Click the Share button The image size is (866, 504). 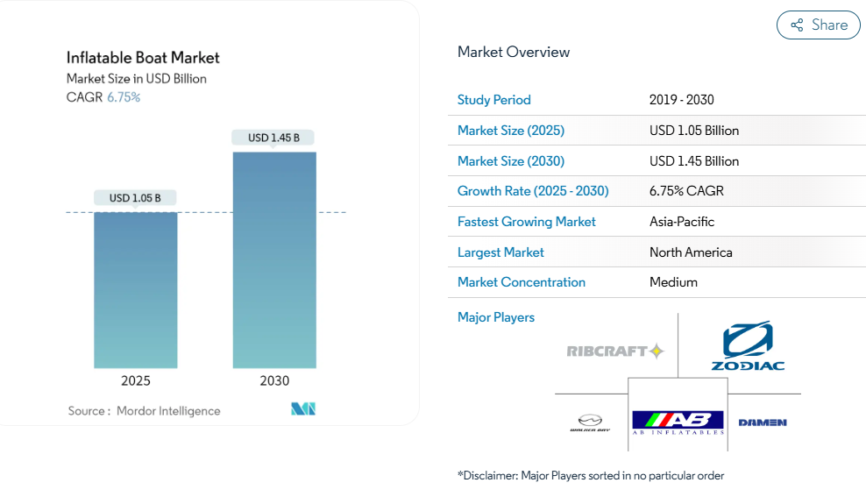[819, 25]
